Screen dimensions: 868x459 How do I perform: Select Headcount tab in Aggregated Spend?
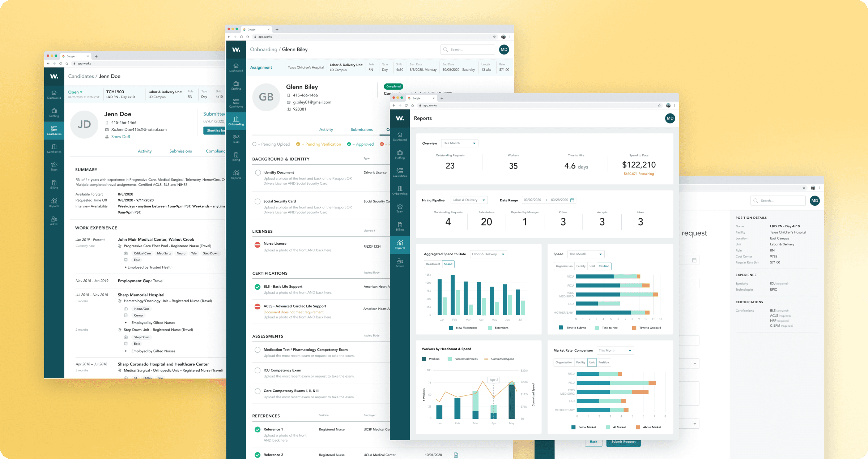pyautogui.click(x=433, y=264)
